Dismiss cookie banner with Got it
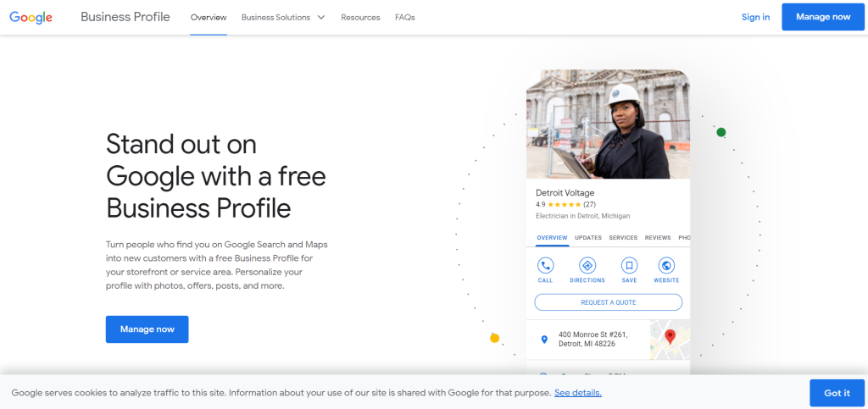868x409 pixels. coord(837,393)
